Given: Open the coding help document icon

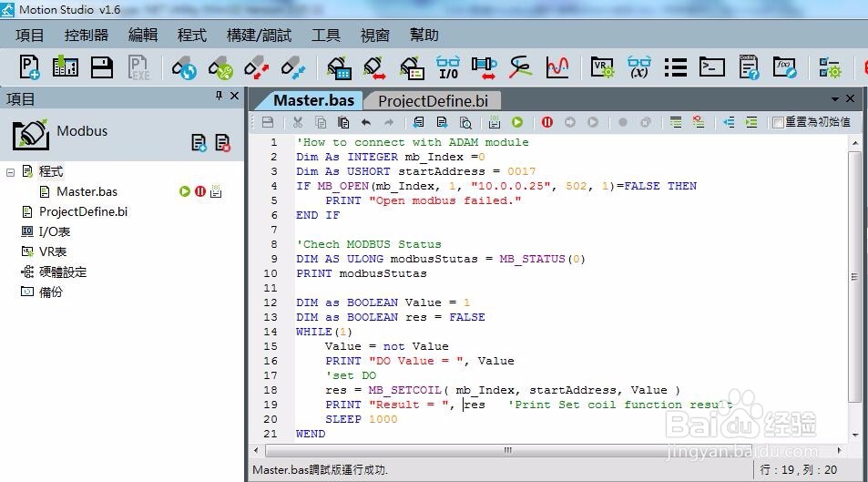Looking at the screenshot, I should tap(749, 67).
